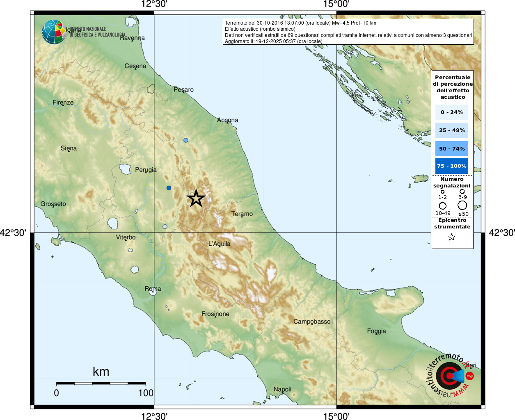
Task: Click the Ancona city label
Action: 228,120
